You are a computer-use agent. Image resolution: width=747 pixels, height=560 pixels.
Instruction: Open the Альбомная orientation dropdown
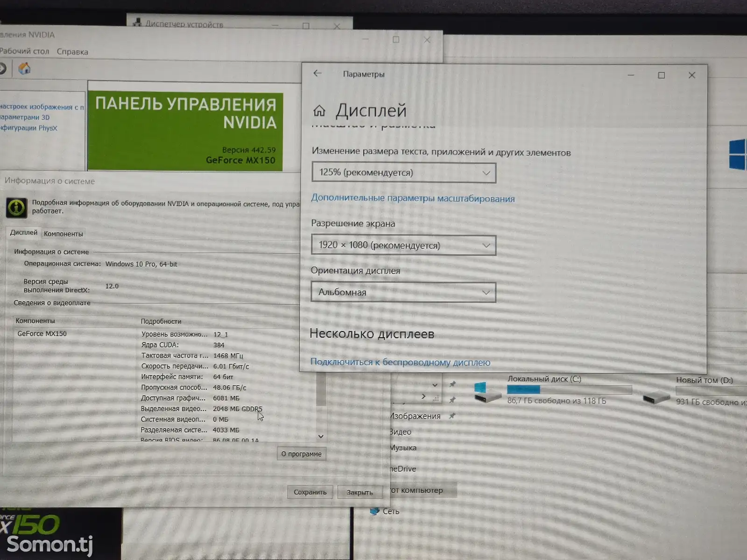click(403, 292)
